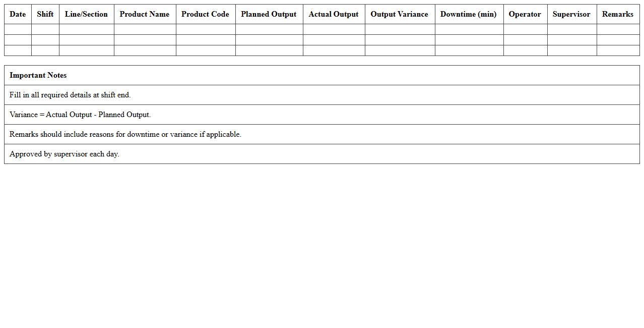The image size is (644, 328).
Task: Click the Downtime (min) column header
Action: (x=468, y=14)
